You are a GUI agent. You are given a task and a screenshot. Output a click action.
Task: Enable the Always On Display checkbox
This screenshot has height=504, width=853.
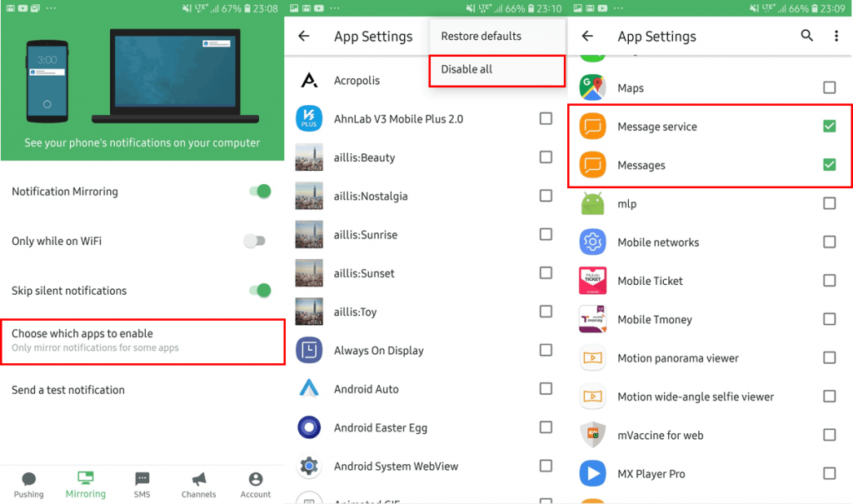coord(546,351)
